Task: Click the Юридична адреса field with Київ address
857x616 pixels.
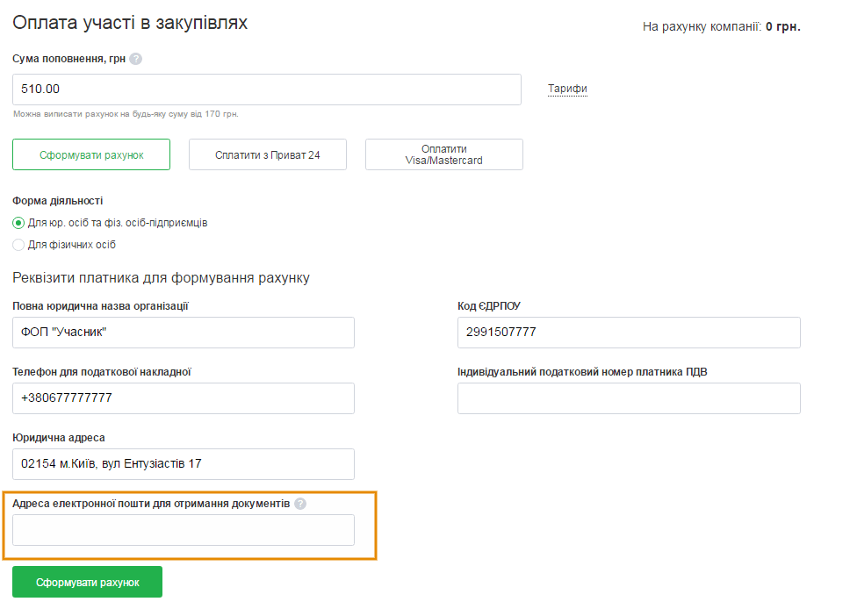Action: click(183, 464)
